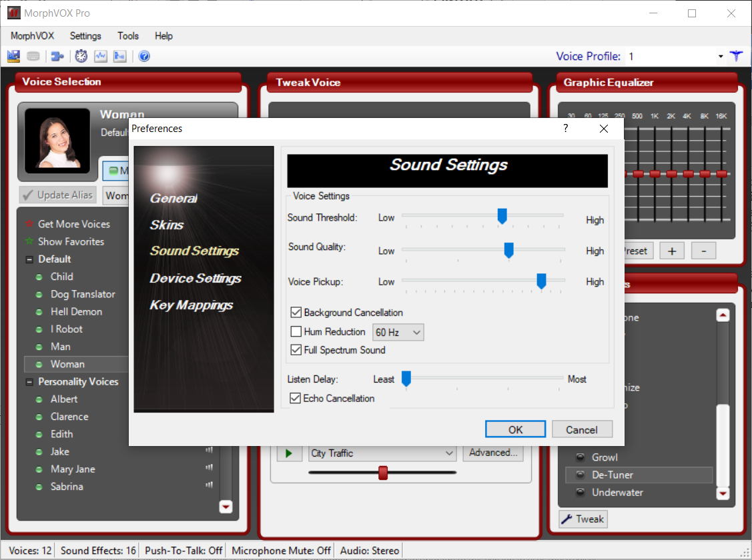This screenshot has height=560, width=752.
Task: Click OK in the Preferences dialog
Action: tap(515, 429)
